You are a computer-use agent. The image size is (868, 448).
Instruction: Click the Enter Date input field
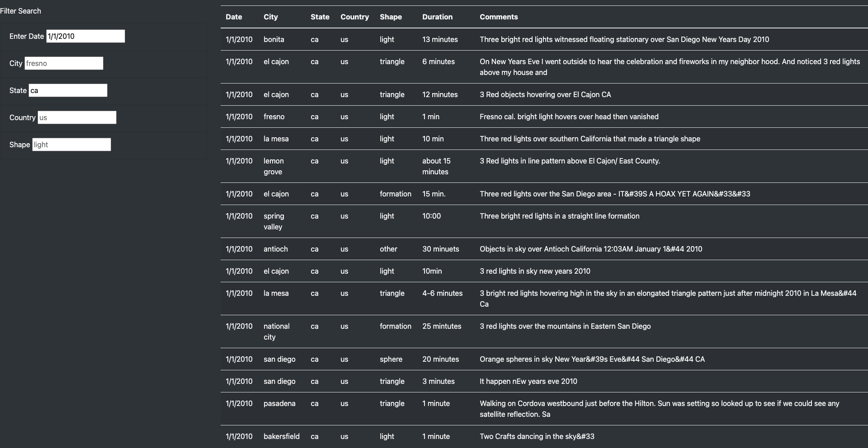[x=85, y=36]
